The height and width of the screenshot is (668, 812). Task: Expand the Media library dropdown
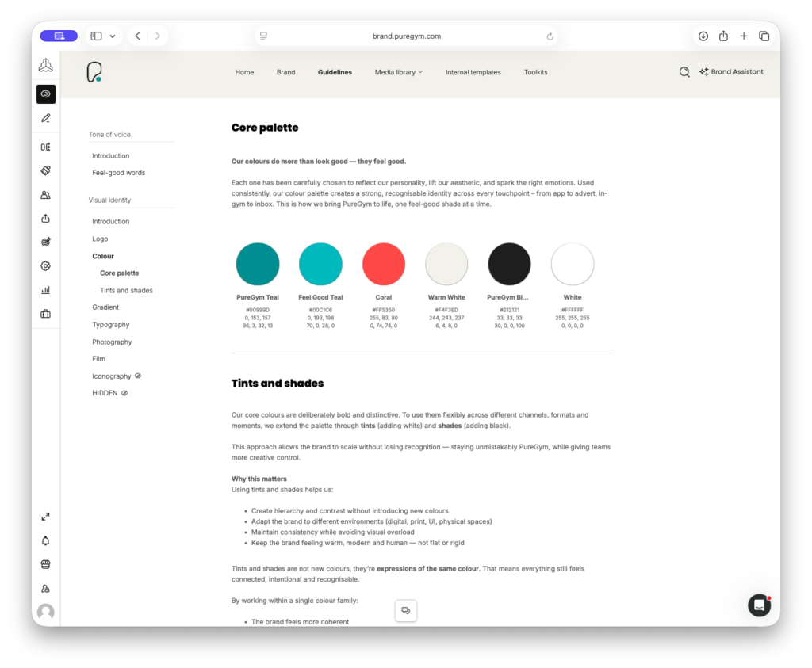pyautogui.click(x=398, y=72)
